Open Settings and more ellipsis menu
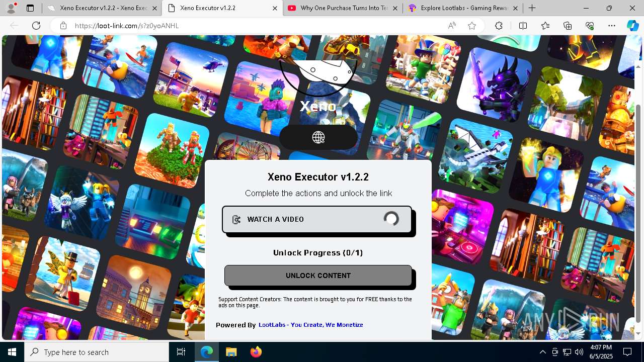The image size is (644, 362). coord(612,26)
